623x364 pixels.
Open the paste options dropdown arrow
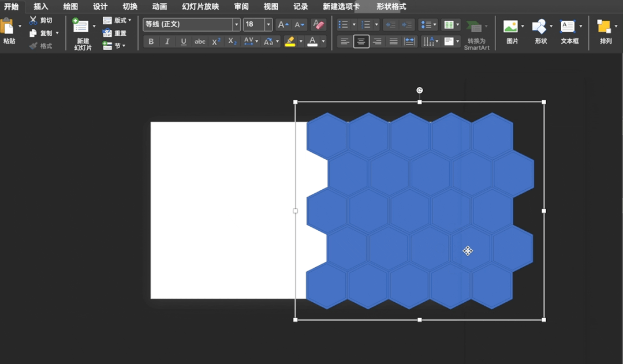tap(20, 27)
